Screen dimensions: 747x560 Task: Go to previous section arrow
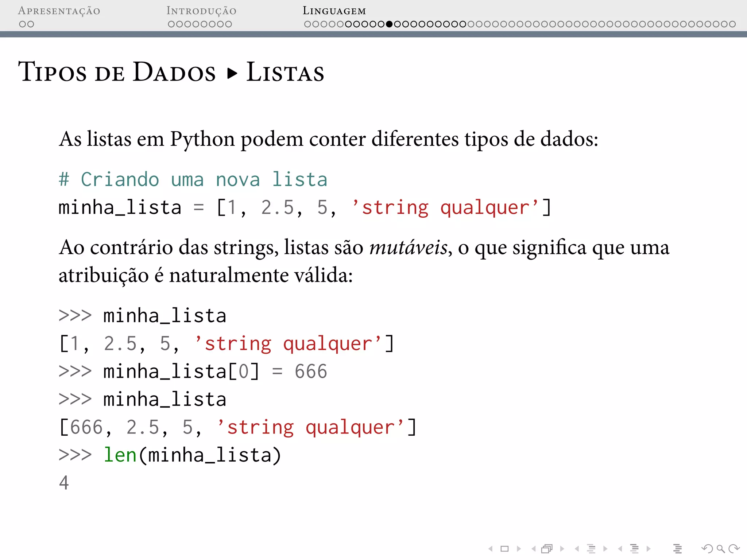(620, 549)
